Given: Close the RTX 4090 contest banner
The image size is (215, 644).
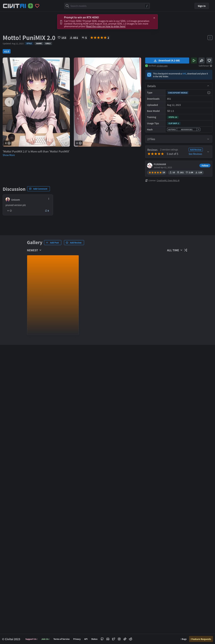Looking at the screenshot, I should coord(154,18).
